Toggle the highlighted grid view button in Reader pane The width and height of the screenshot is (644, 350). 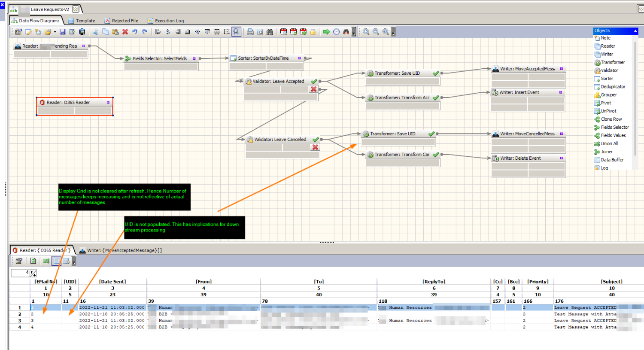pyautogui.click(x=56, y=261)
